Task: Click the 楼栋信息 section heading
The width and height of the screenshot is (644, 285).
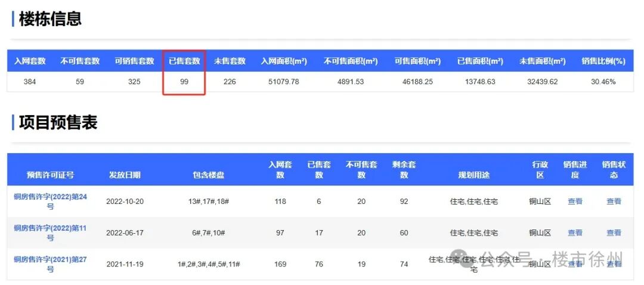Action: (x=50, y=19)
